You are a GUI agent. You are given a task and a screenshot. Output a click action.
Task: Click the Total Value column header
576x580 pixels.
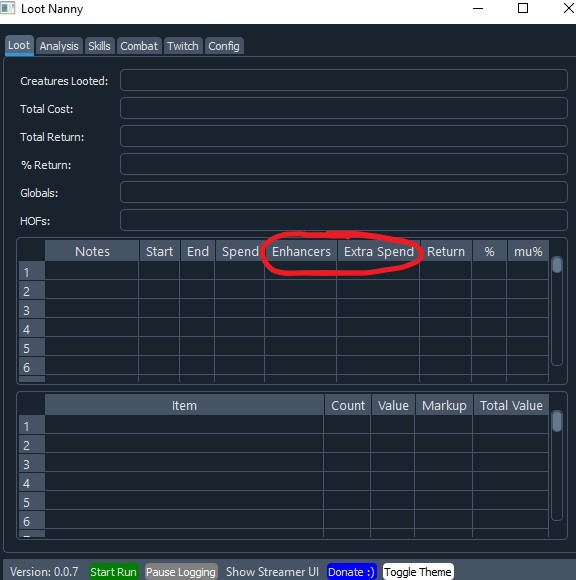tap(511, 405)
